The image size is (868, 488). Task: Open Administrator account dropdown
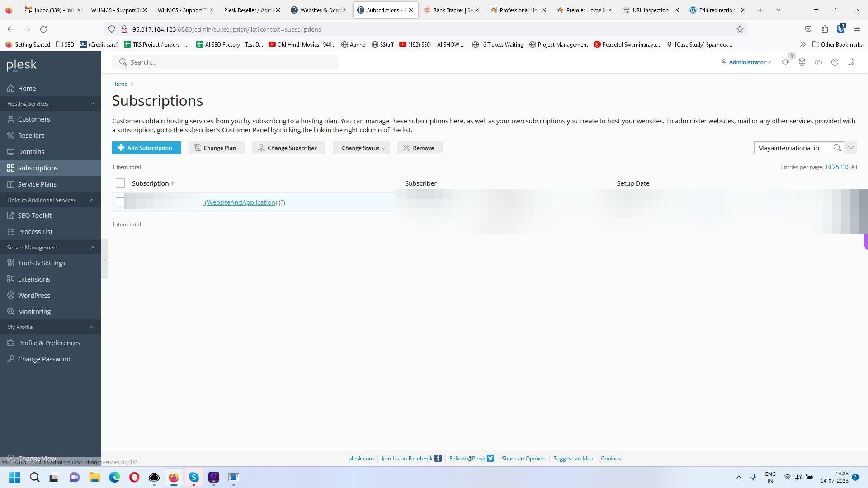746,62
